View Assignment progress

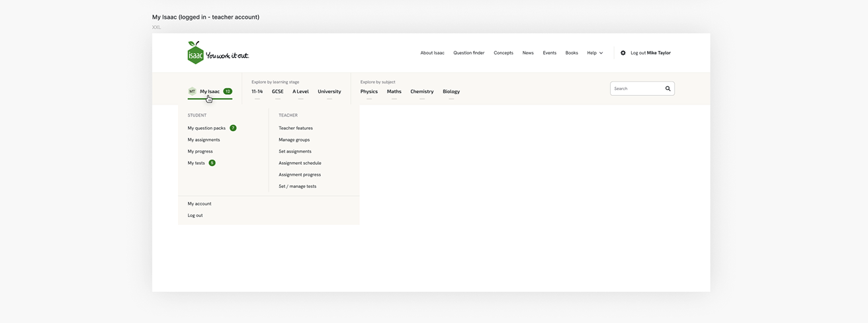[300, 175]
